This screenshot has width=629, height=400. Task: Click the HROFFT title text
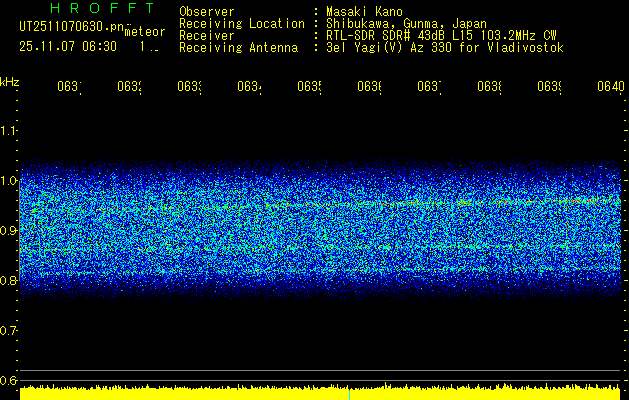click(103, 8)
